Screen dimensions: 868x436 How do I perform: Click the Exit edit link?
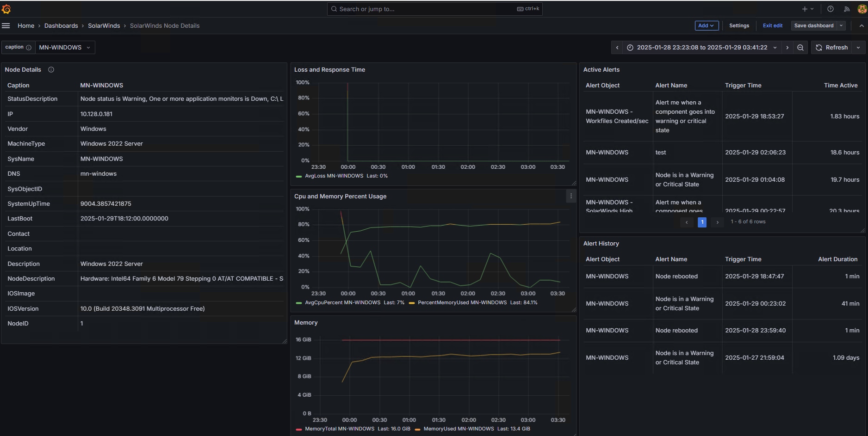[x=772, y=26]
